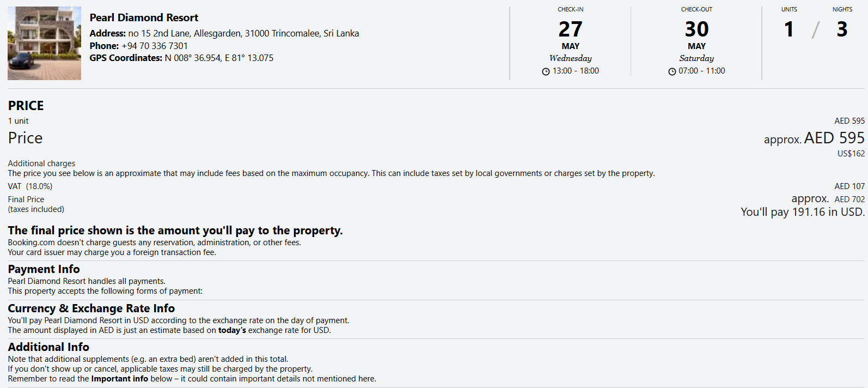868x388 pixels.
Task: Click the Pearl Diamond Resort property photo
Action: [x=44, y=43]
